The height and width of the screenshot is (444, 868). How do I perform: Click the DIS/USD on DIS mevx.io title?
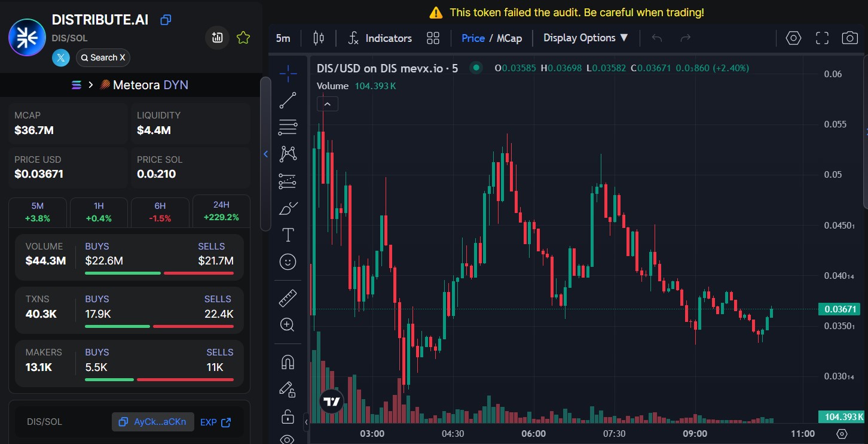pyautogui.click(x=387, y=68)
